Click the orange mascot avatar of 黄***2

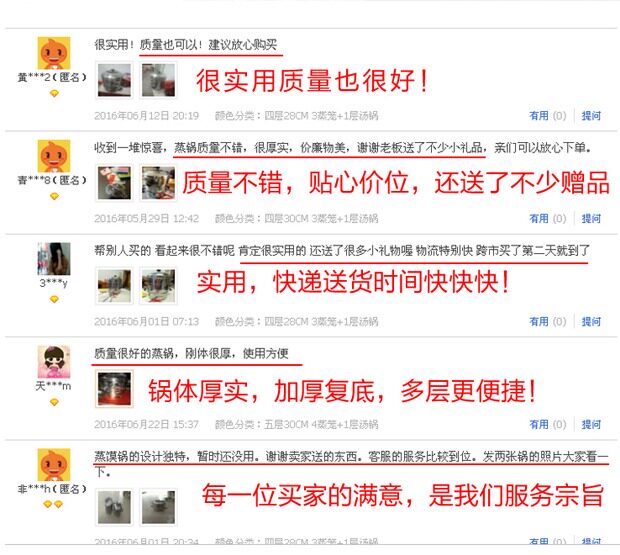54,53
